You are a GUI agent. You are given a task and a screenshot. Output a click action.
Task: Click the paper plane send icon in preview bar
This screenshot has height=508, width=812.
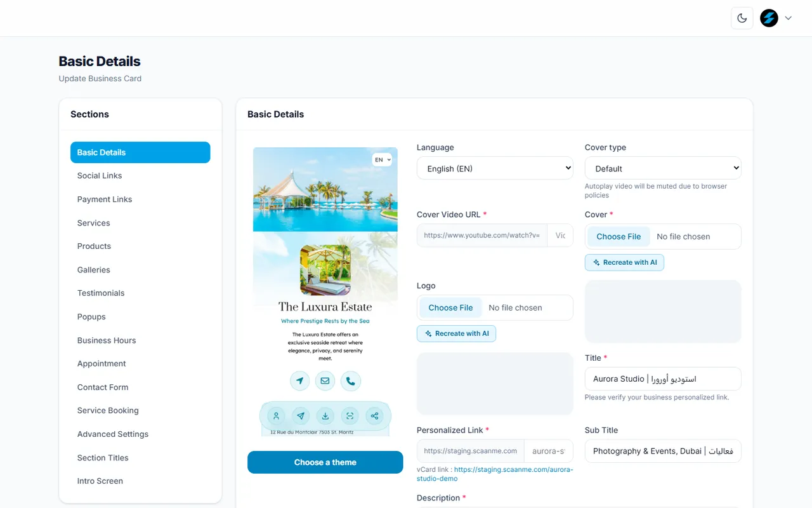pos(301,416)
